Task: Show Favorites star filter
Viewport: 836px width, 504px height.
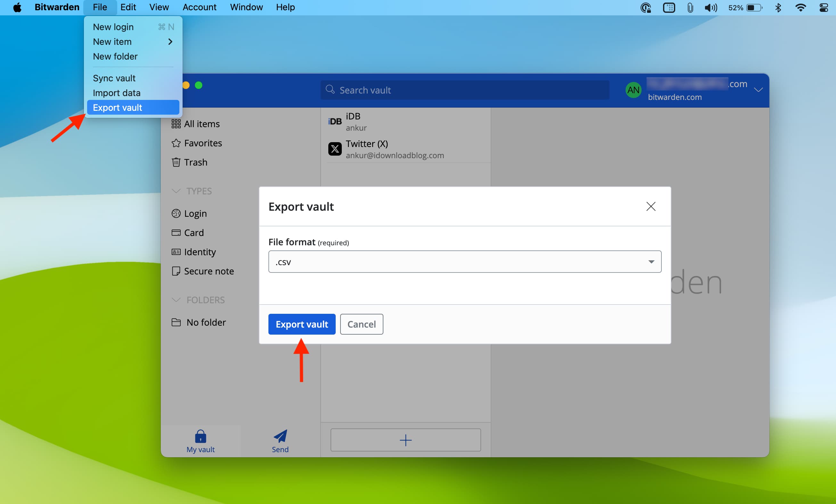Action: (202, 143)
